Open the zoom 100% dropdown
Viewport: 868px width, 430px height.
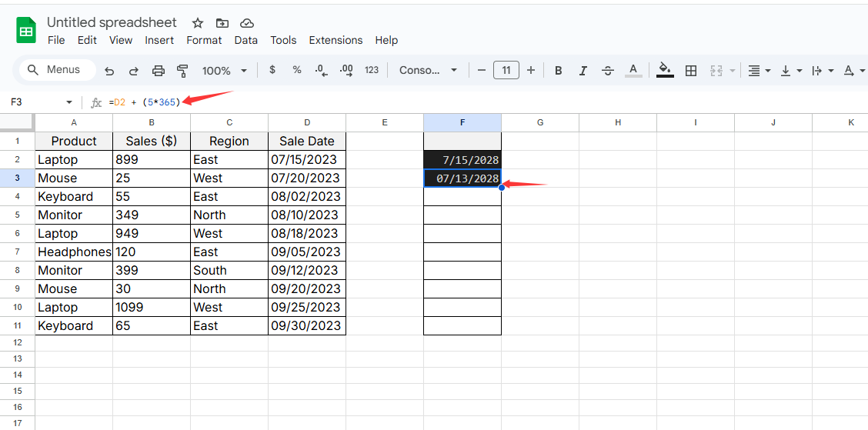pos(224,71)
